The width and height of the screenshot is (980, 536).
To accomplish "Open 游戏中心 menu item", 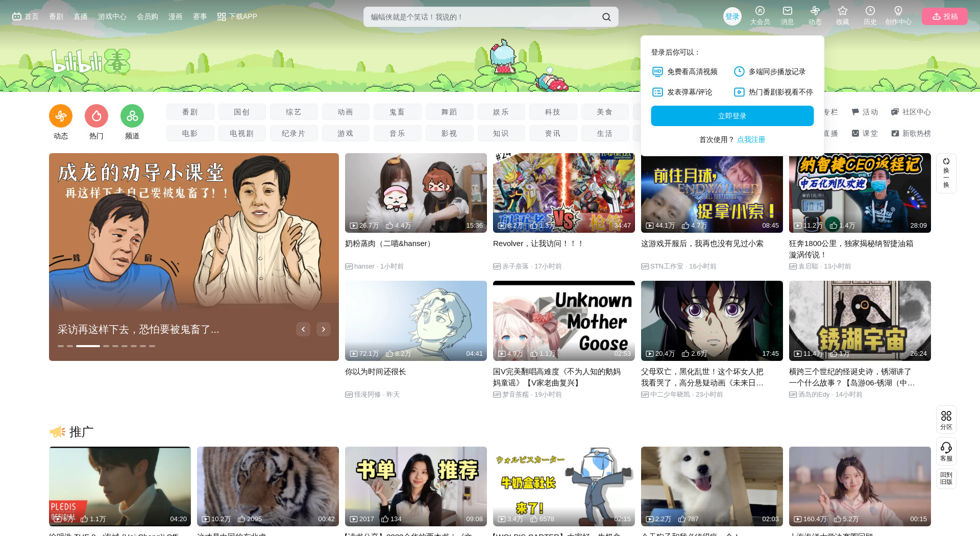I will point(112,16).
